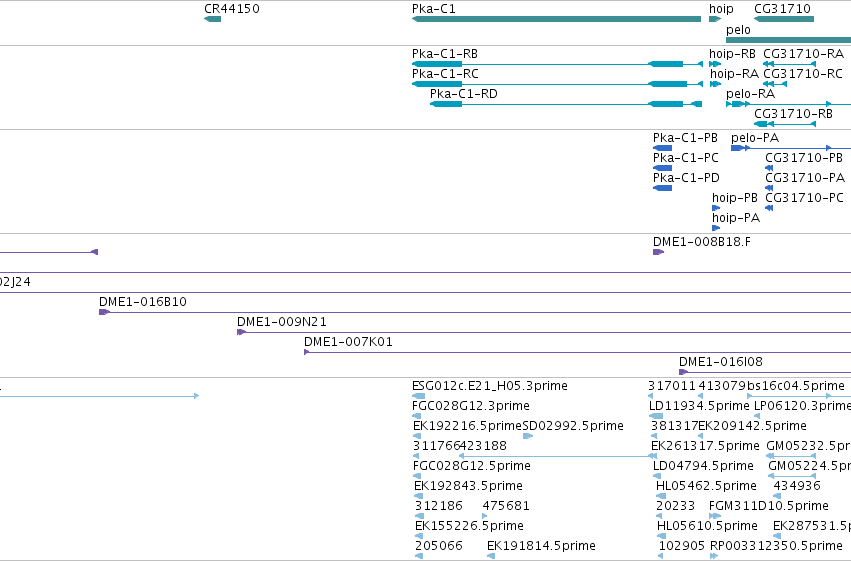Select protein Pka-C1-PB
This screenshot has width=851, height=561.
[662, 148]
